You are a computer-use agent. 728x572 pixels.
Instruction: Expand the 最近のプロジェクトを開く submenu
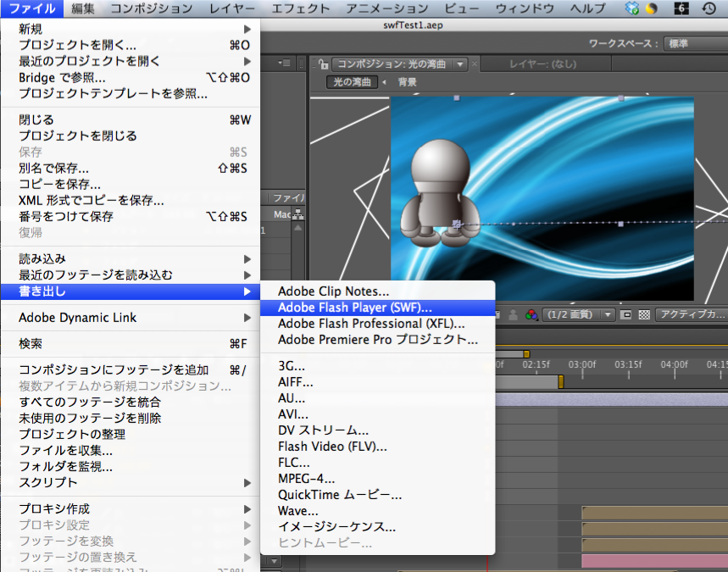[x=130, y=61]
